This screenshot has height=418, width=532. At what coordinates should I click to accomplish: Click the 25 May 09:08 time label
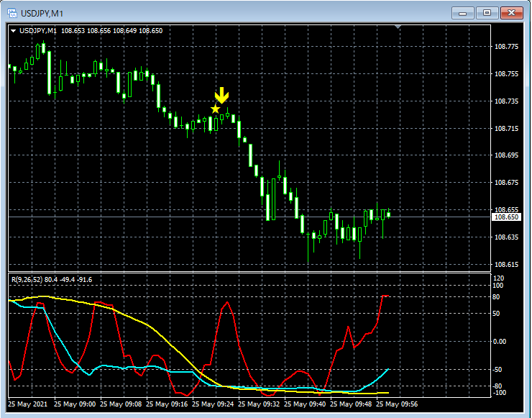click(121, 404)
